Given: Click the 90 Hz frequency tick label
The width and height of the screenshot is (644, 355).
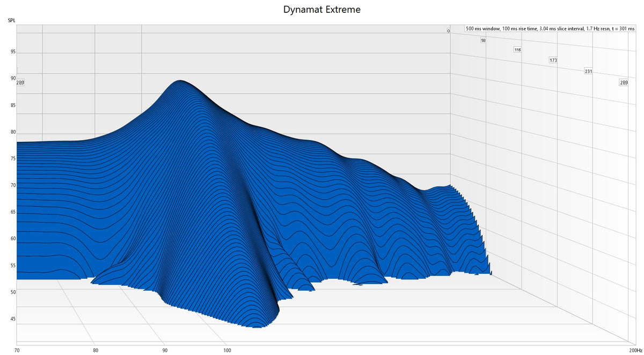Looking at the screenshot, I should [164, 350].
